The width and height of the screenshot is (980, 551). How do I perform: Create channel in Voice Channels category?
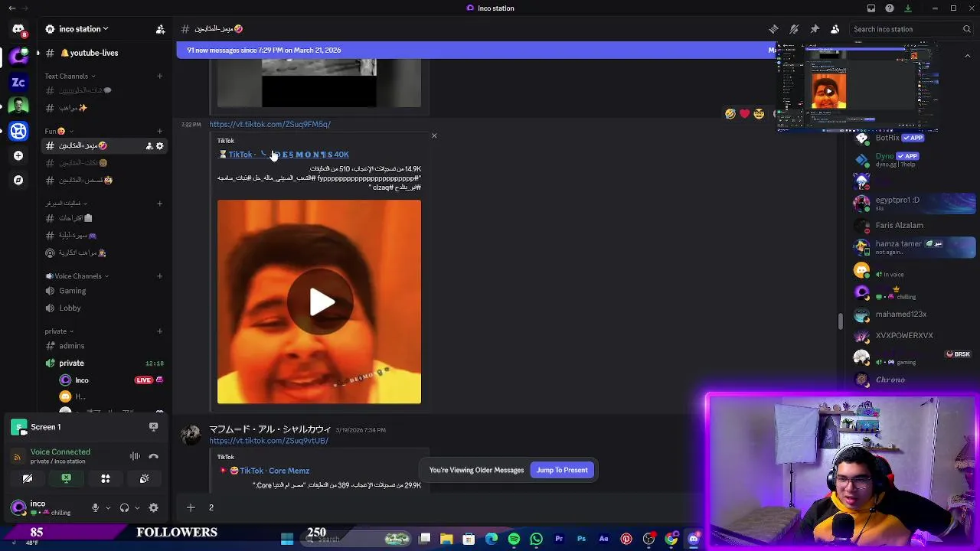coord(160,275)
